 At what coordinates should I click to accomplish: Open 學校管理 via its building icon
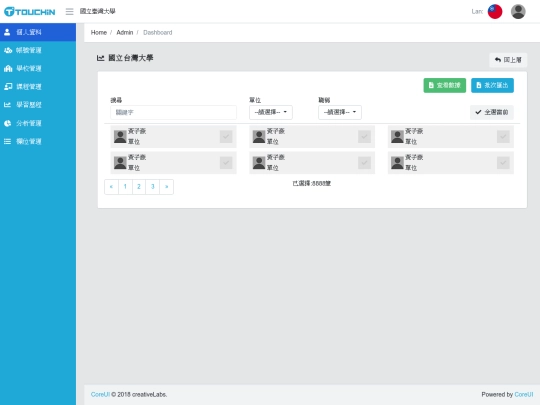tap(8, 69)
